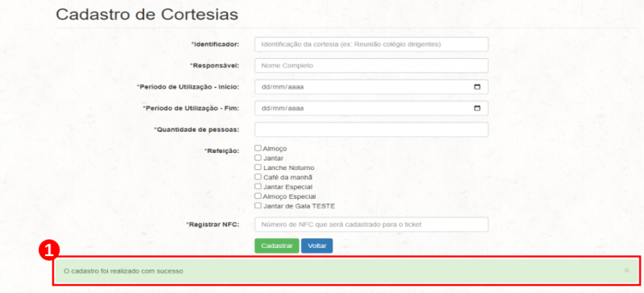The height and width of the screenshot is (293, 644).
Task: Click the Quantidade de pessoas field
Action: pyautogui.click(x=371, y=130)
